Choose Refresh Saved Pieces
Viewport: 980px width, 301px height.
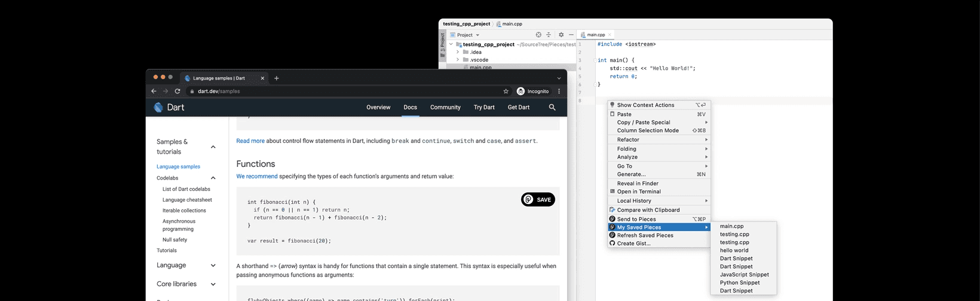(x=659, y=236)
